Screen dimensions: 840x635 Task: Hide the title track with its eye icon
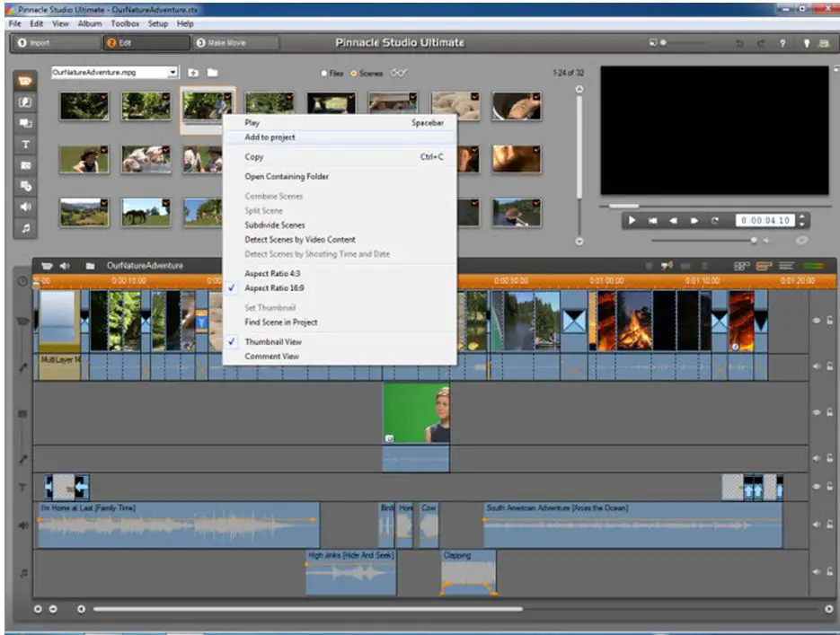tap(817, 487)
